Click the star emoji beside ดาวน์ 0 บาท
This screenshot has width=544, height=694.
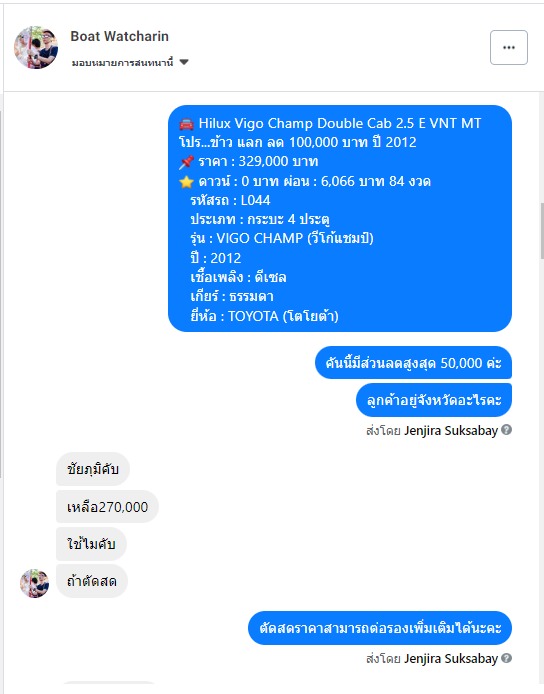pyautogui.click(x=186, y=181)
